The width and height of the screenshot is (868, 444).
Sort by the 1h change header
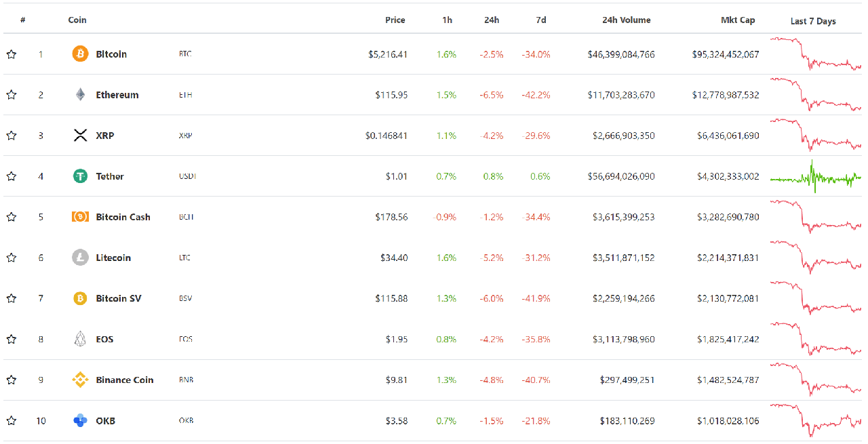tap(448, 20)
